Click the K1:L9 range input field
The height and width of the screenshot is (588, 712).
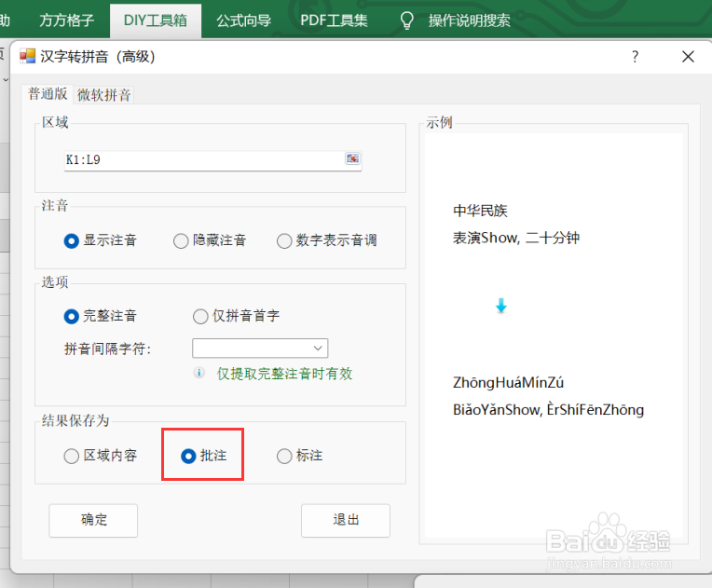pos(213,160)
